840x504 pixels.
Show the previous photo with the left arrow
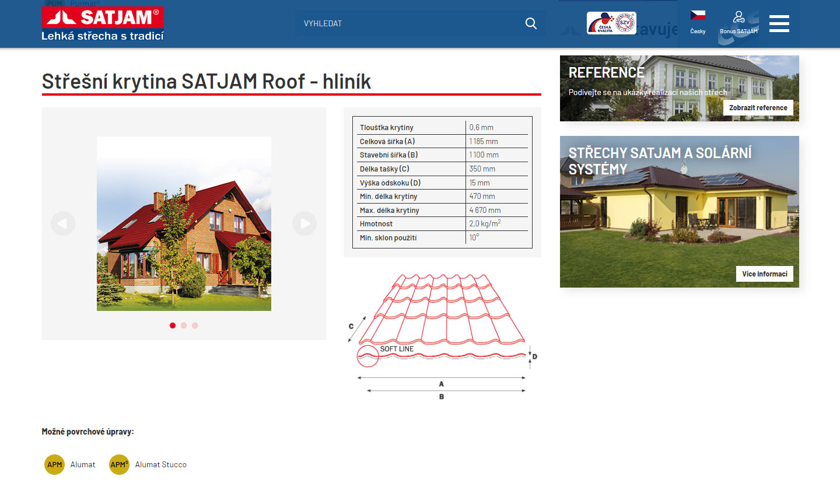tap(63, 223)
